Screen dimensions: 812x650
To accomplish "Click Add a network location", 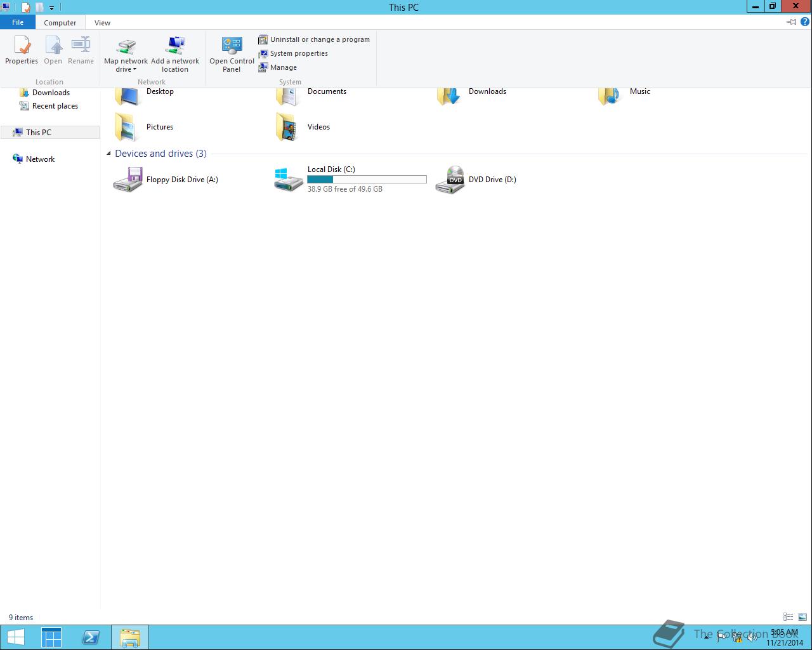I will coord(175,54).
